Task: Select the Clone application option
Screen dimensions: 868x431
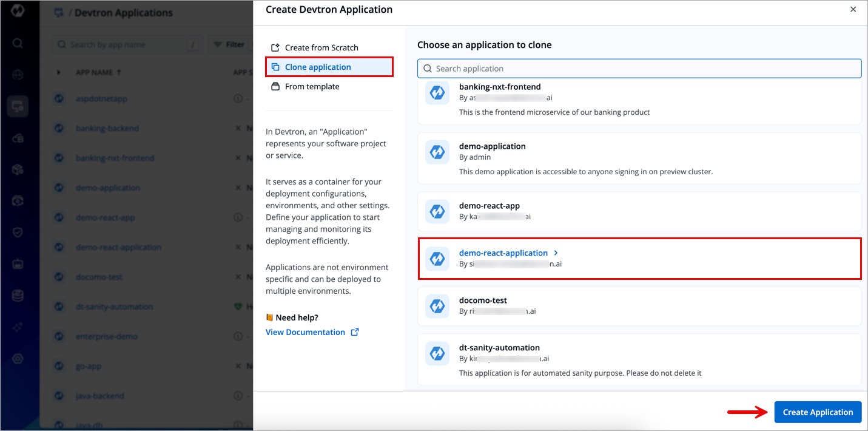Action: (318, 67)
